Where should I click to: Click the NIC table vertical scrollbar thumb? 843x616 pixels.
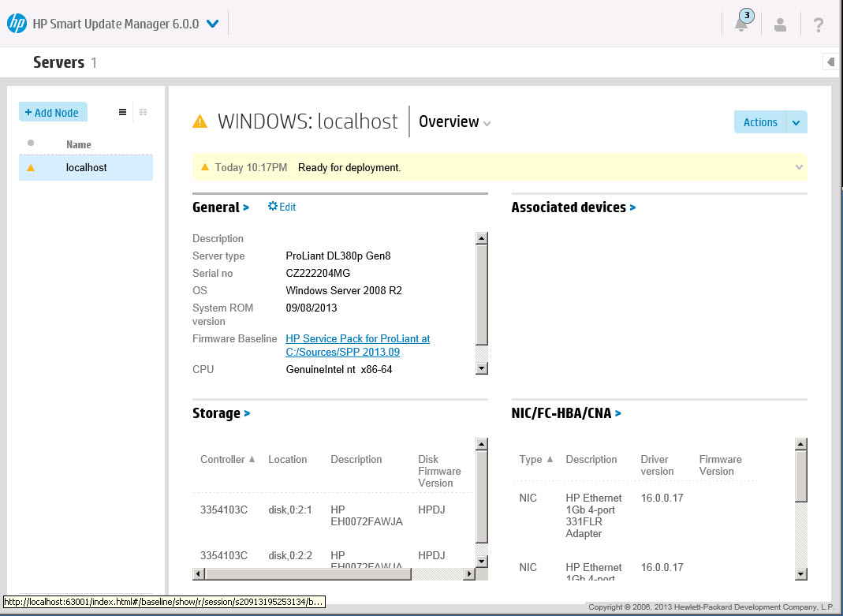[801, 476]
